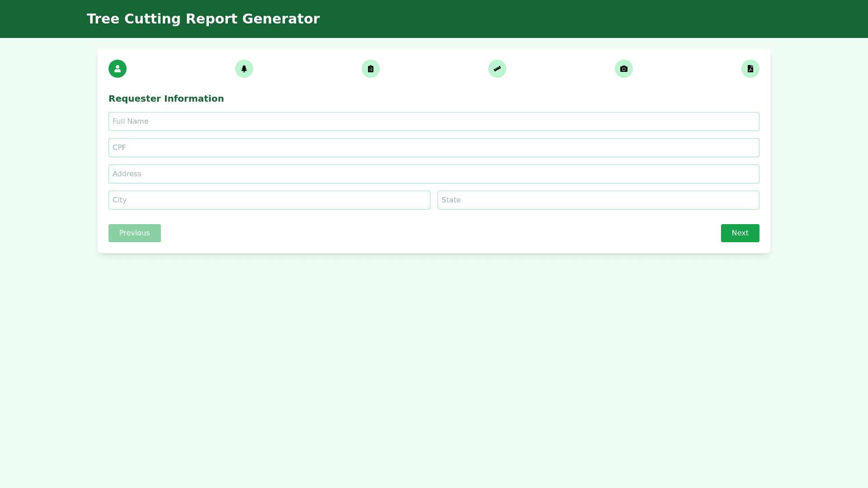This screenshot has height=488, width=868.
Task: Open the clipboard list step
Action: (x=371, y=69)
